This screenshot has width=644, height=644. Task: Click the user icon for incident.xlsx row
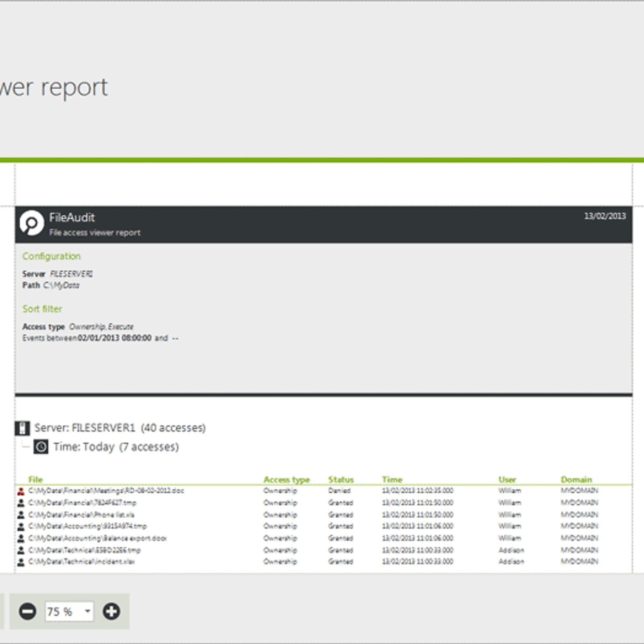(21, 562)
